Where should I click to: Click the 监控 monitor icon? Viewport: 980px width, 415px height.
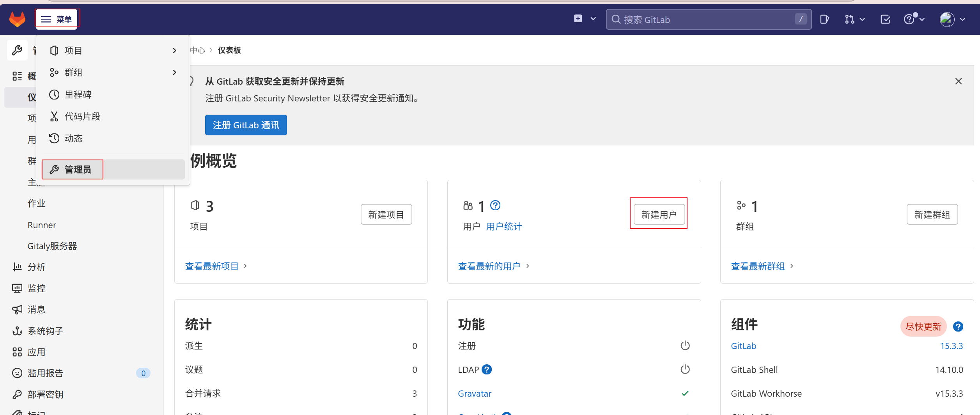tap(17, 289)
